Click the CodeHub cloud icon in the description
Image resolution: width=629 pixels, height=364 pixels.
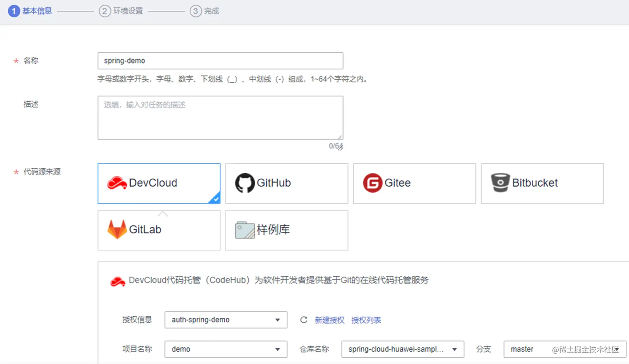click(x=118, y=281)
